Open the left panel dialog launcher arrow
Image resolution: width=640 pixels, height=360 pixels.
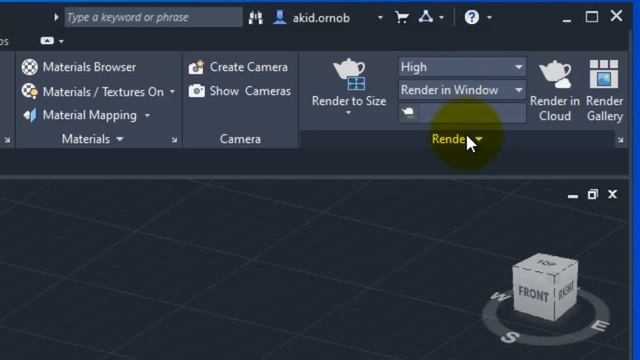pos(7,140)
